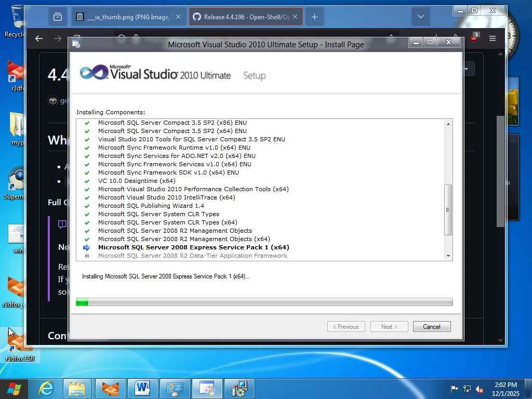The height and width of the screenshot is (399, 532).
Task: Open the Recycle Bin desktop icon
Action: [x=15, y=20]
